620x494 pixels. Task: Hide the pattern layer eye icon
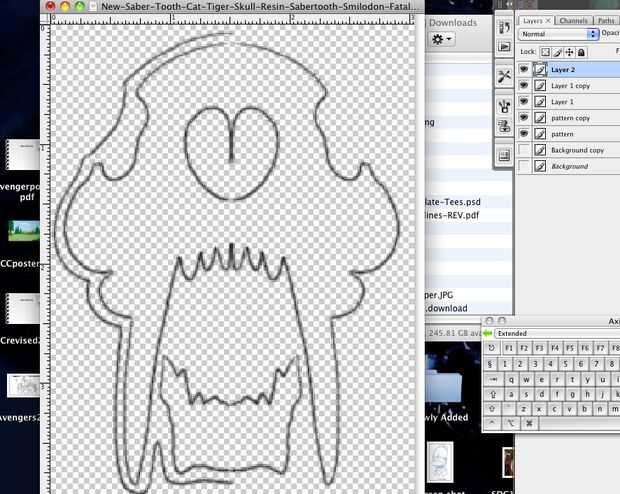(524, 134)
